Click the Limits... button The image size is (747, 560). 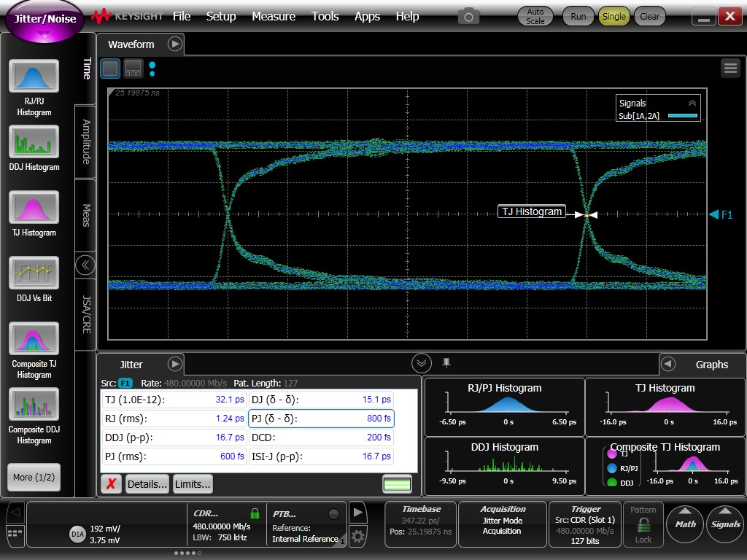[x=193, y=484]
